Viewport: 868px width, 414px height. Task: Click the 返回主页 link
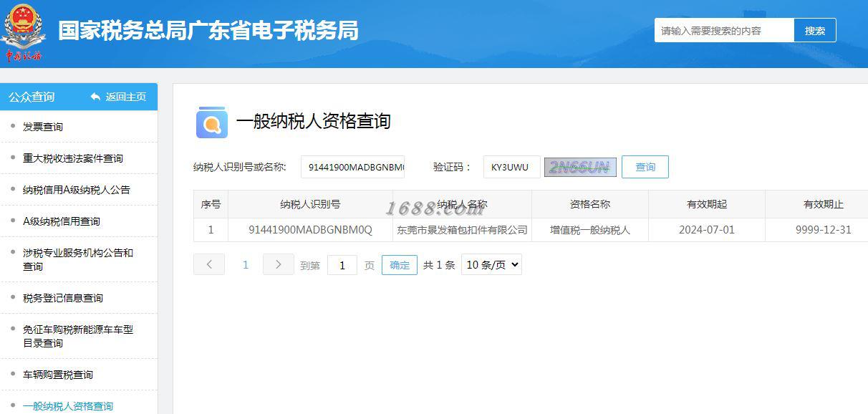126,97
